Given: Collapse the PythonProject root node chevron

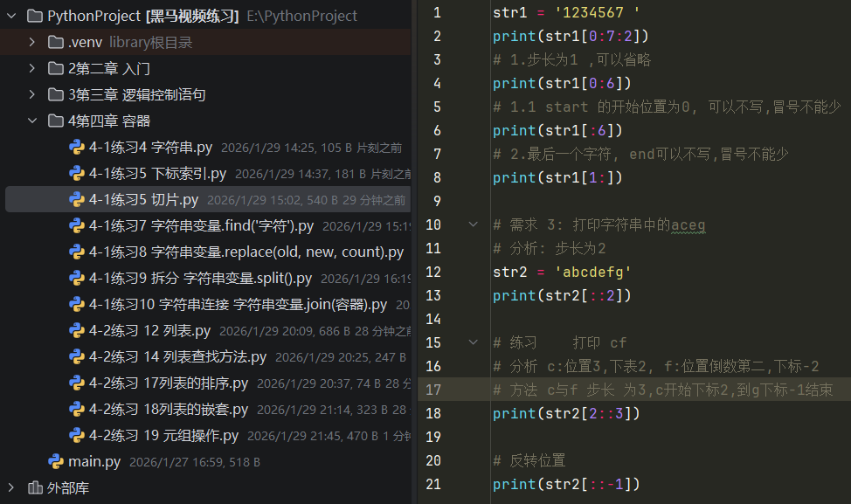Looking at the screenshot, I should 10,15.
